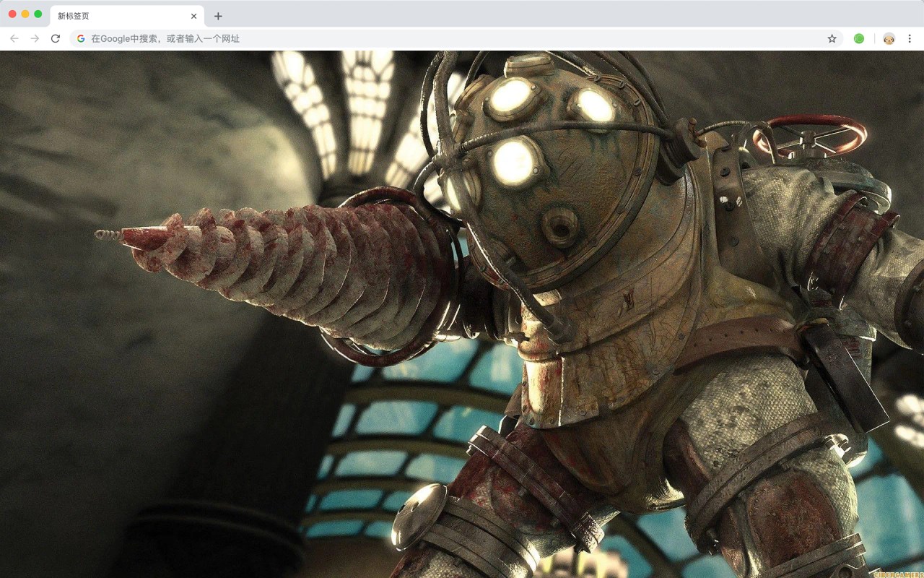
Task: Click the browser back arrow
Action: click(14, 38)
